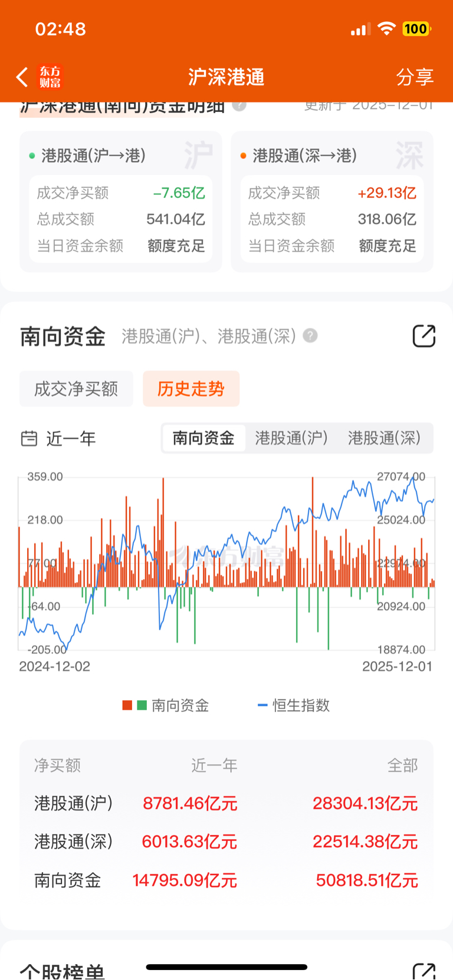453x980 pixels.
Task: Select the 历史走势 tab
Action: point(191,389)
